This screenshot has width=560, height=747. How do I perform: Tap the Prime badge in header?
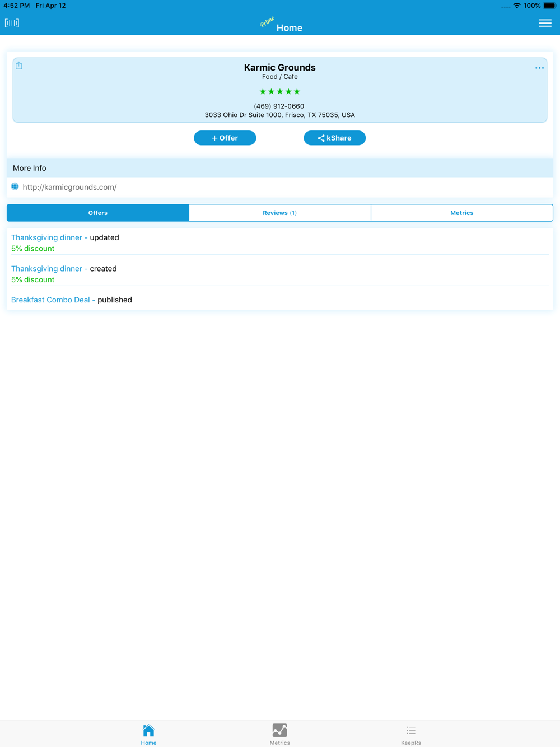(267, 22)
